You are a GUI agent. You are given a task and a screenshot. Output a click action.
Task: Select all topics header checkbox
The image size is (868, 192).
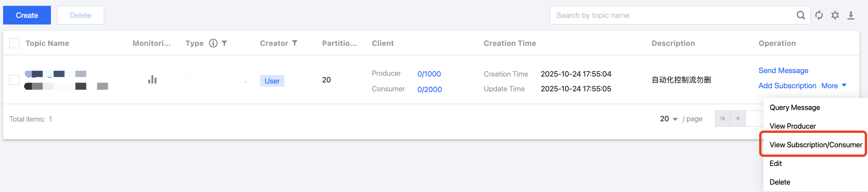[x=14, y=43]
